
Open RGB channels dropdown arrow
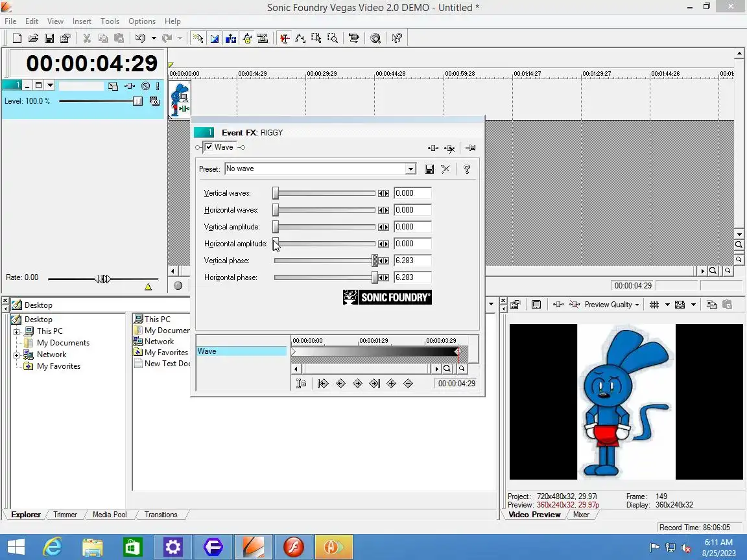693,305
